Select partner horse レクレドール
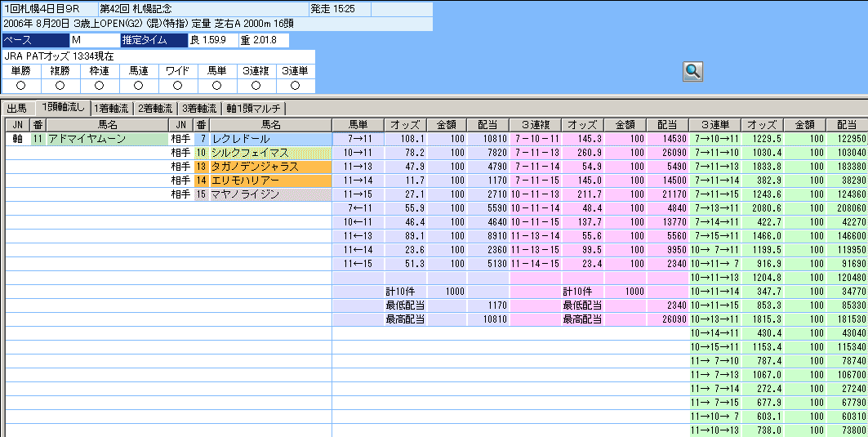The width and height of the screenshot is (868, 437). (269, 139)
